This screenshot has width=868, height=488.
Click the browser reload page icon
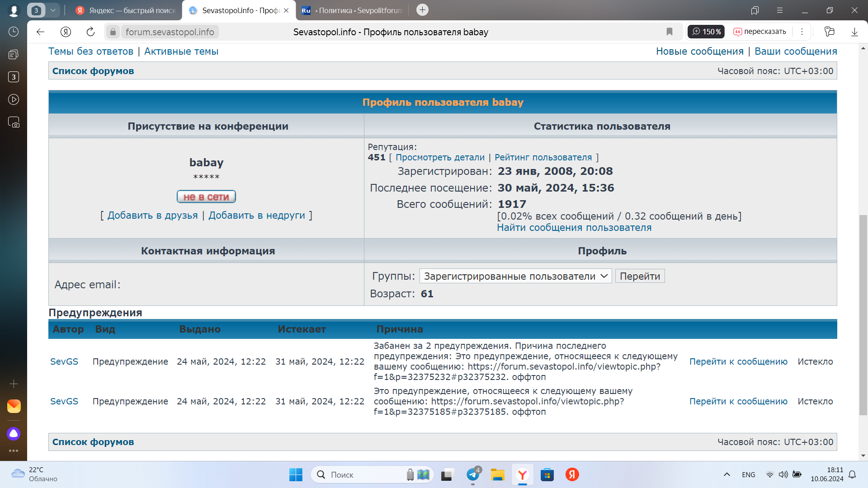point(90,32)
